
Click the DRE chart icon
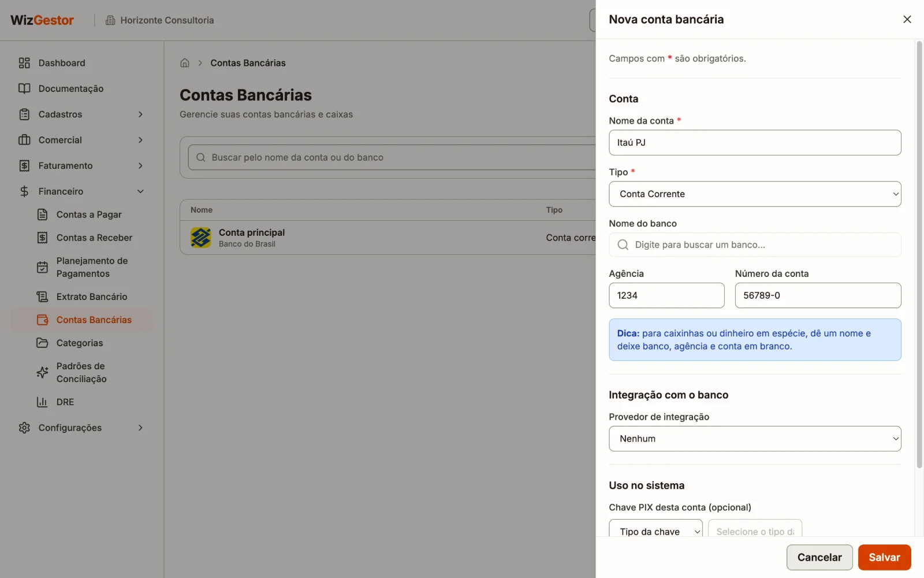click(42, 402)
